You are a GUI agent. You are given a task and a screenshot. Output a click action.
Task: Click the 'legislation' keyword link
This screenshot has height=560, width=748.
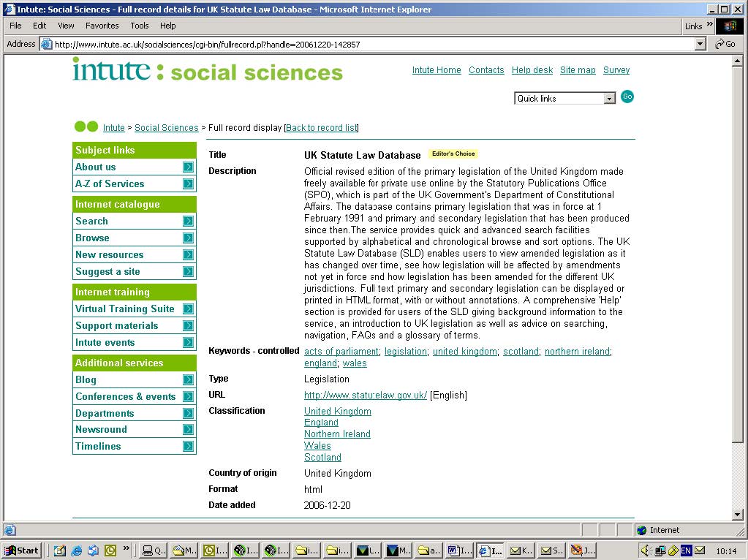tap(406, 352)
